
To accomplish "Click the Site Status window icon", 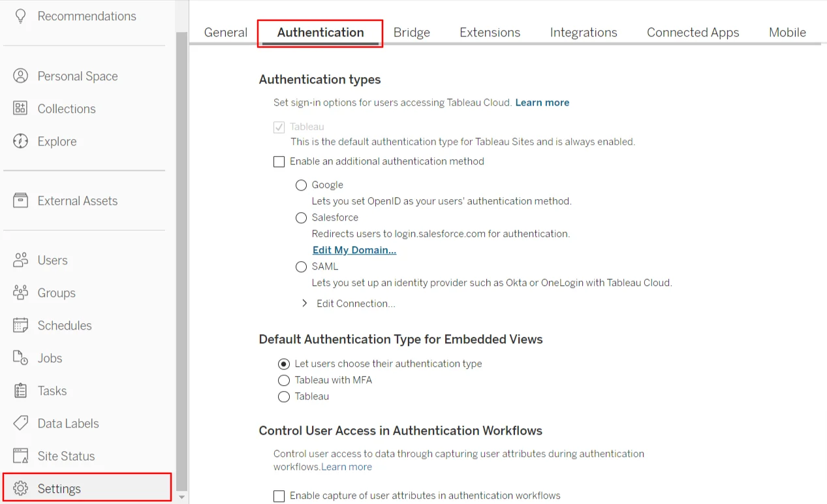I will pyautogui.click(x=21, y=456).
